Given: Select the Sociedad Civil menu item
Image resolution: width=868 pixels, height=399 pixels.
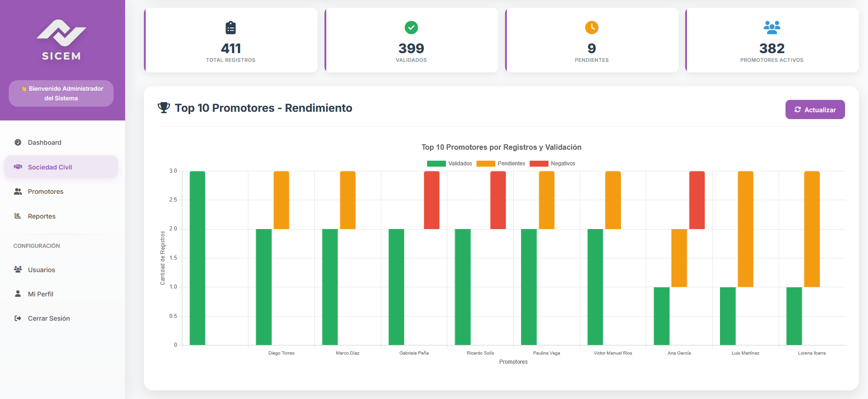Looking at the screenshot, I should click(61, 167).
